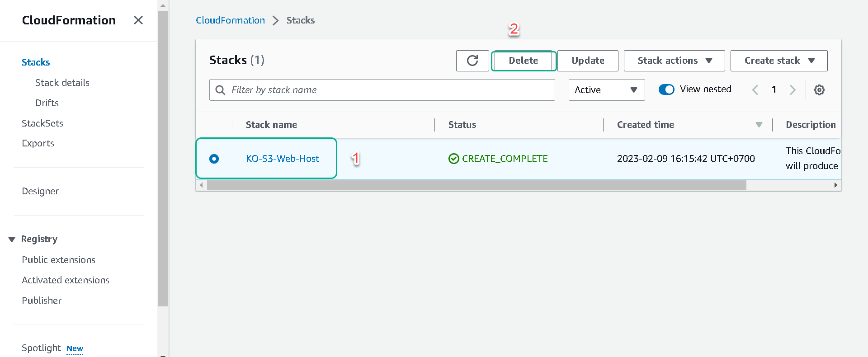Viewport: 868px width, 357px height.
Task: Click the Stacks breadcrumb
Action: tap(301, 20)
